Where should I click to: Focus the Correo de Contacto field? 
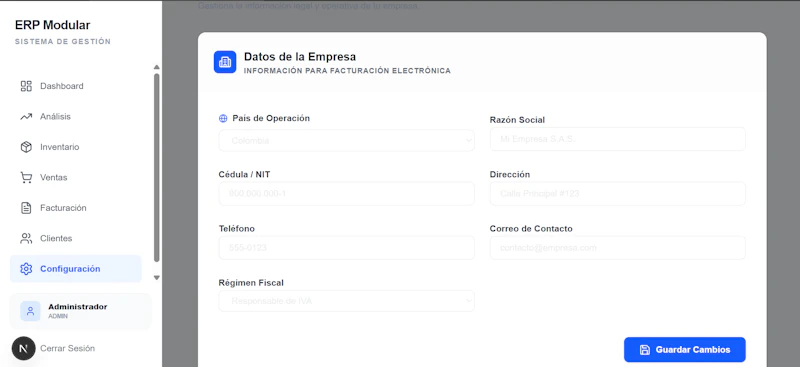[x=617, y=248]
